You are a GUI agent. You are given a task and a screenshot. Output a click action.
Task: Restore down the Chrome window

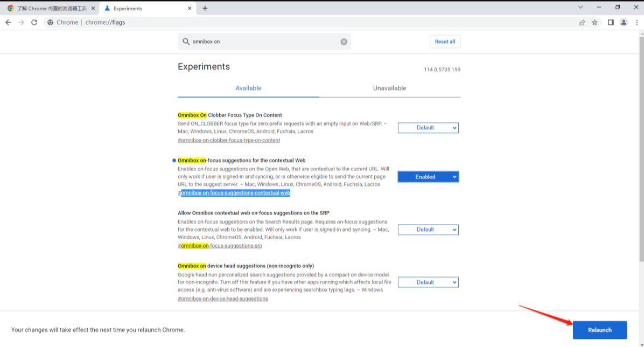(617, 7)
